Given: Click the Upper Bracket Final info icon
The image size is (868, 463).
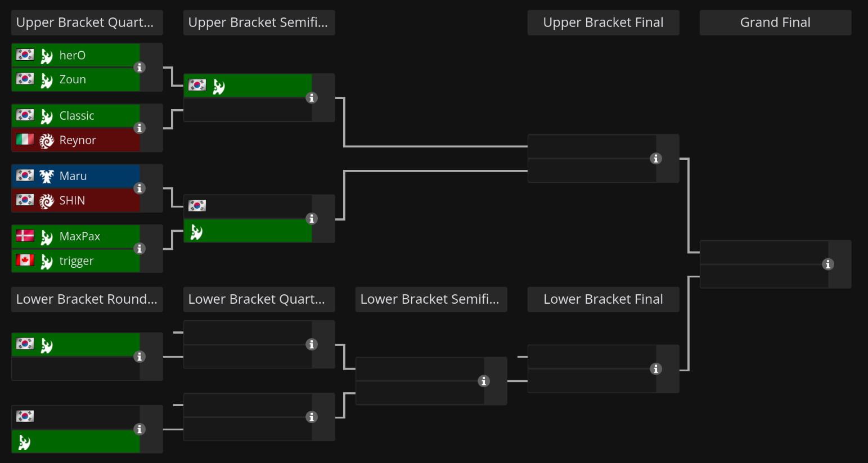Looking at the screenshot, I should pyautogui.click(x=655, y=159).
